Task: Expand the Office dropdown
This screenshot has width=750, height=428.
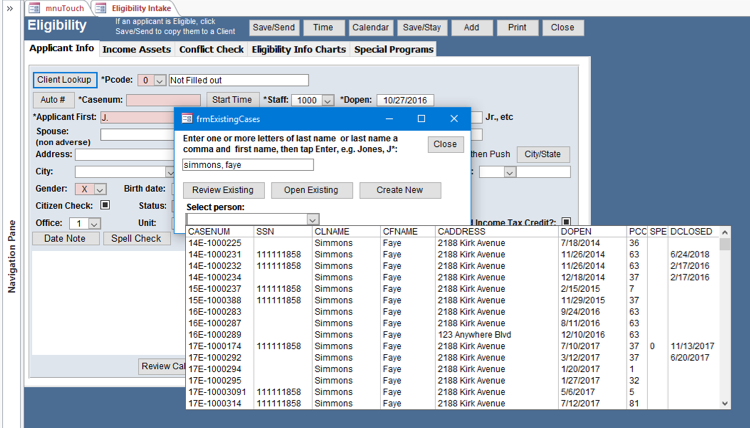Action: tap(94, 224)
